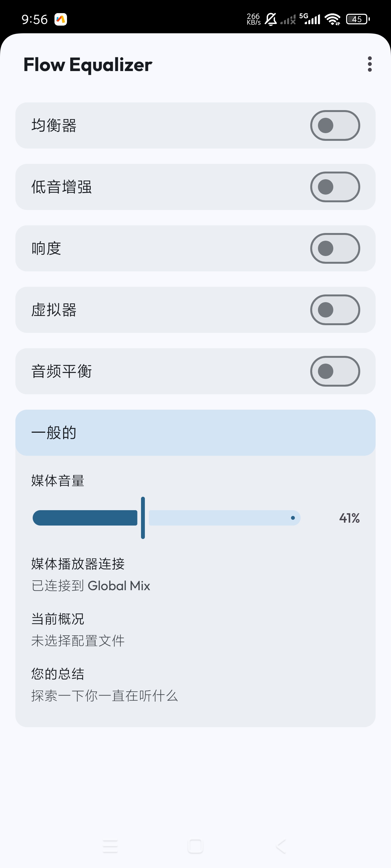391x868 pixels.
Task: Collapse the 一般的 general section header
Action: pyautogui.click(x=195, y=433)
